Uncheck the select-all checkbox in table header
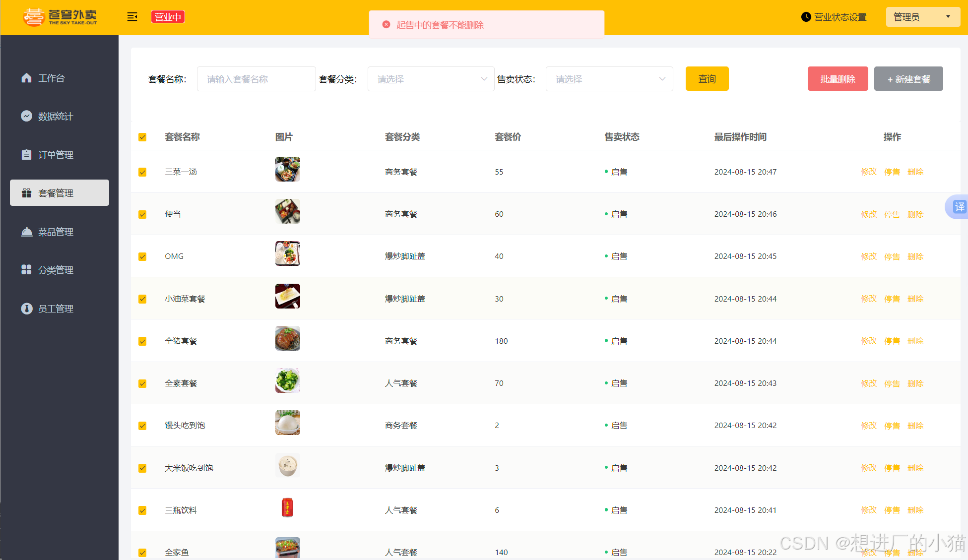The height and width of the screenshot is (560, 968). 142,137
